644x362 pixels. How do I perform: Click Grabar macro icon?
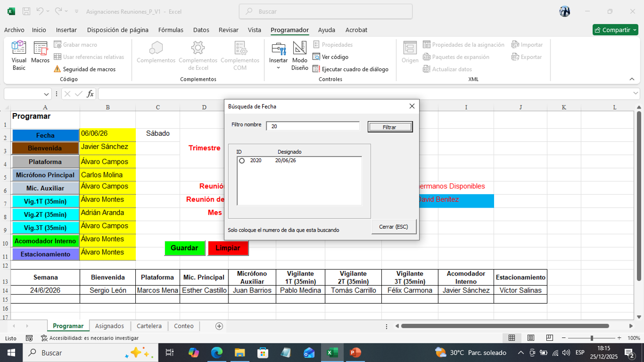tap(57, 45)
